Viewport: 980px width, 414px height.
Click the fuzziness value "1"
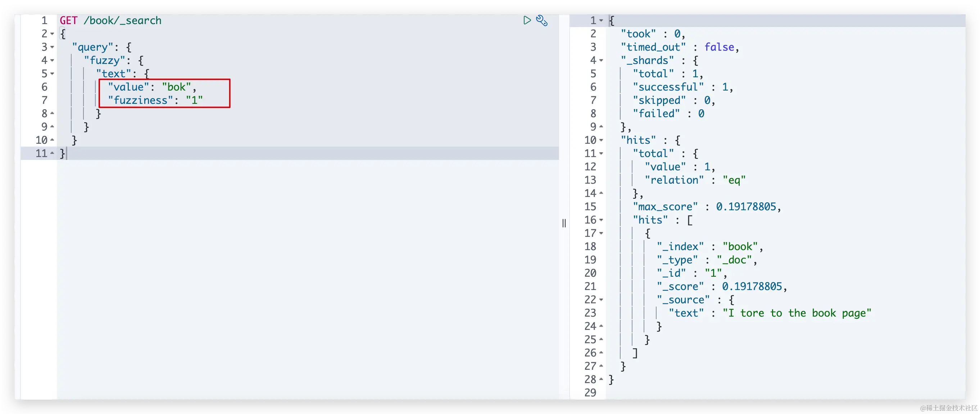click(194, 100)
